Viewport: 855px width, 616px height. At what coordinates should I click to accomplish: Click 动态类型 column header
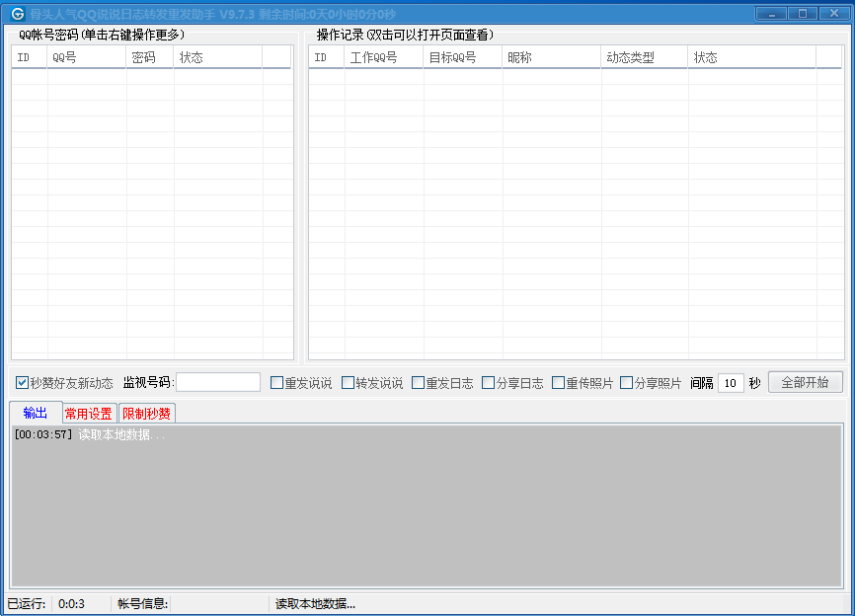pos(644,57)
